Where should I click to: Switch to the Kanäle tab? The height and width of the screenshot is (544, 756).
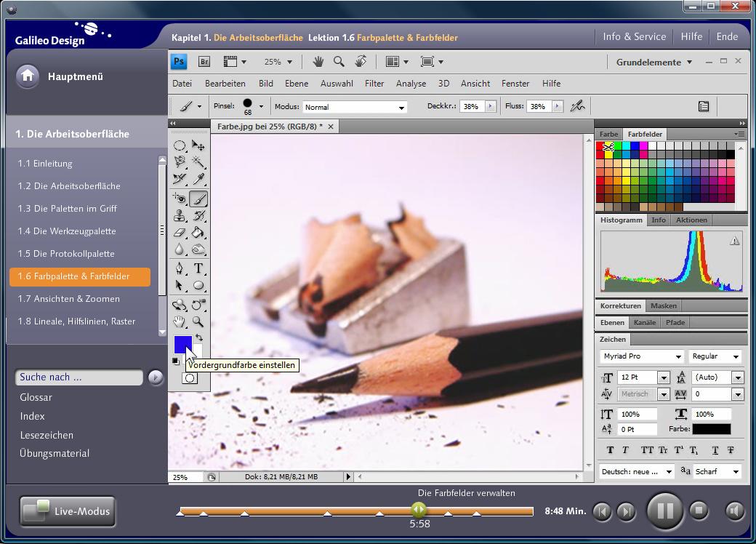point(645,322)
